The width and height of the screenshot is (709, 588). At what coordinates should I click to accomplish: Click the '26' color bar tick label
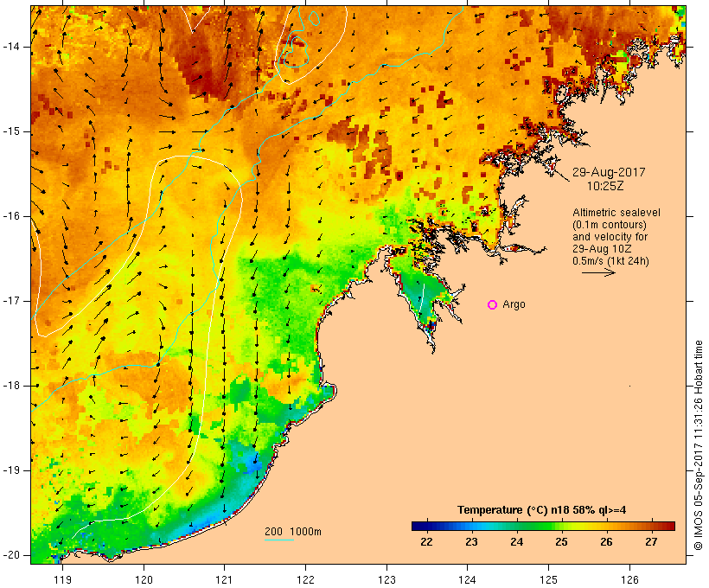[x=606, y=542]
